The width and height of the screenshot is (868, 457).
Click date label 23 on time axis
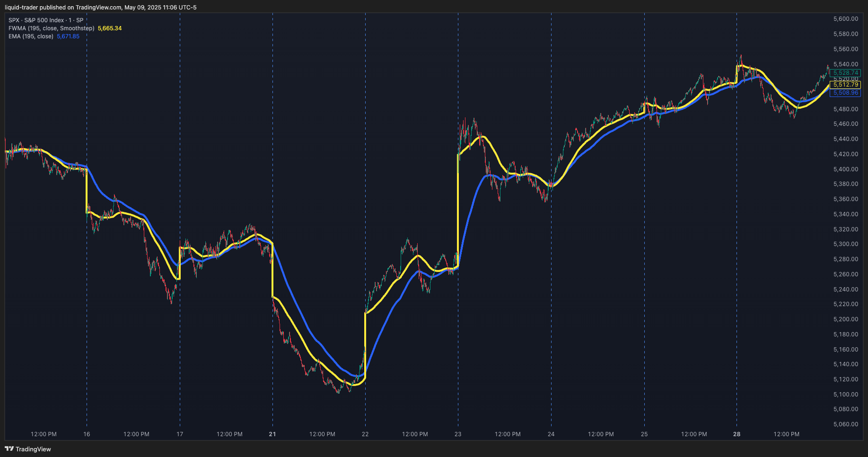(x=458, y=434)
